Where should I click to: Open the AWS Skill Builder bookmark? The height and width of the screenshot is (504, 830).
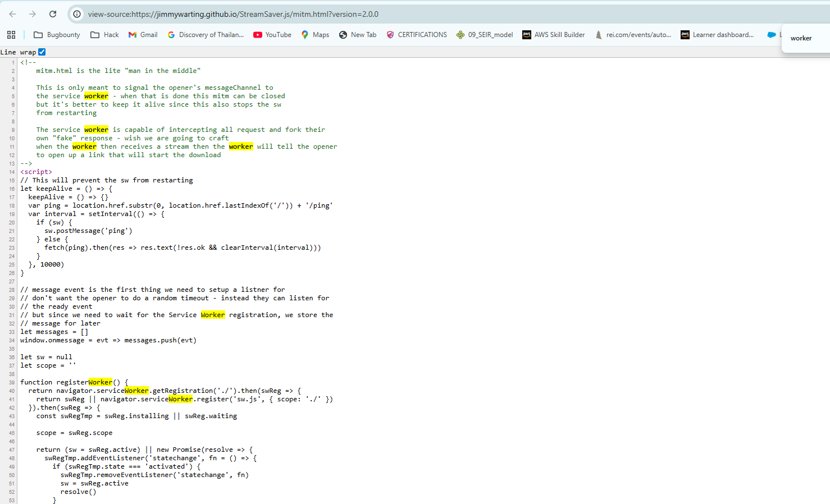[554, 35]
